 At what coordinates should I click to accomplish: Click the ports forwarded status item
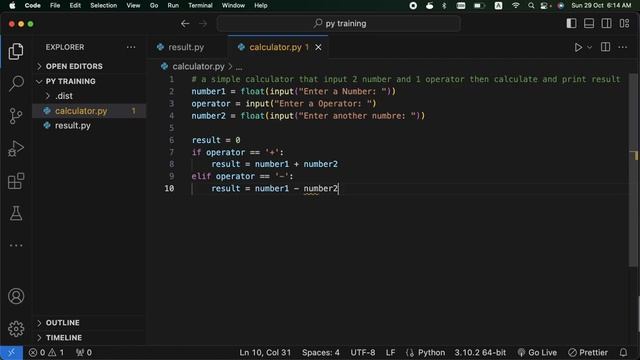(84, 352)
